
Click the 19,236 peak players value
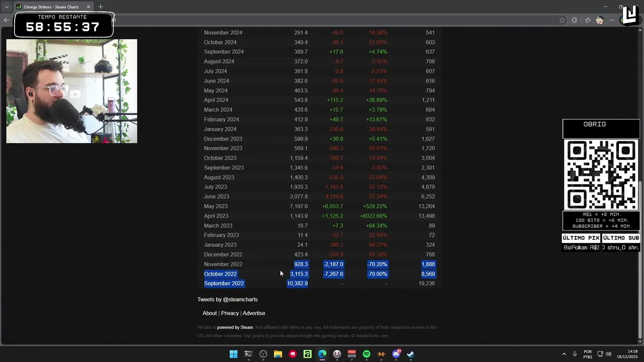(x=427, y=284)
